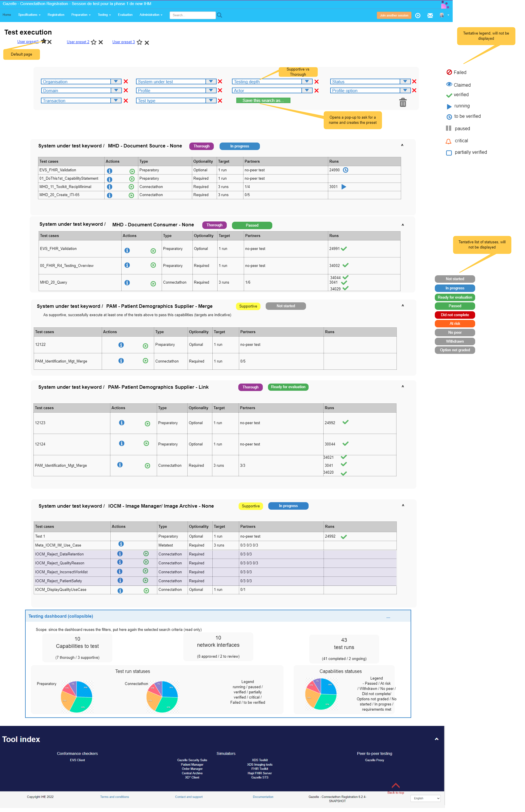Open the mail envelope icon in header
The image size is (525, 812).
(430, 15)
